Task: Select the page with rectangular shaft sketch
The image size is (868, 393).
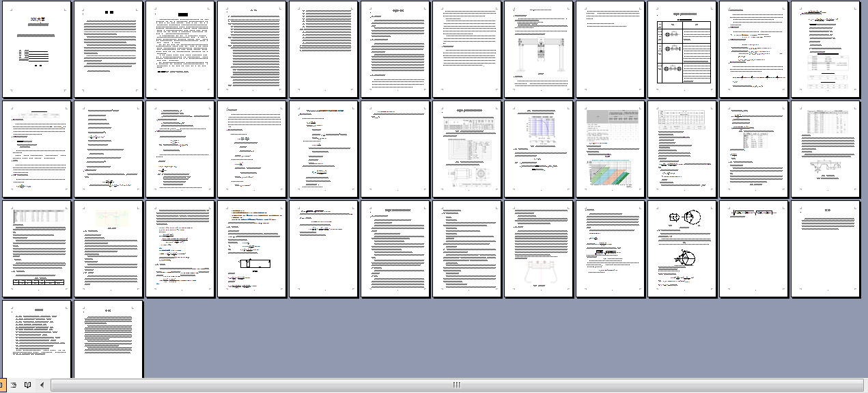Action: pos(251,249)
